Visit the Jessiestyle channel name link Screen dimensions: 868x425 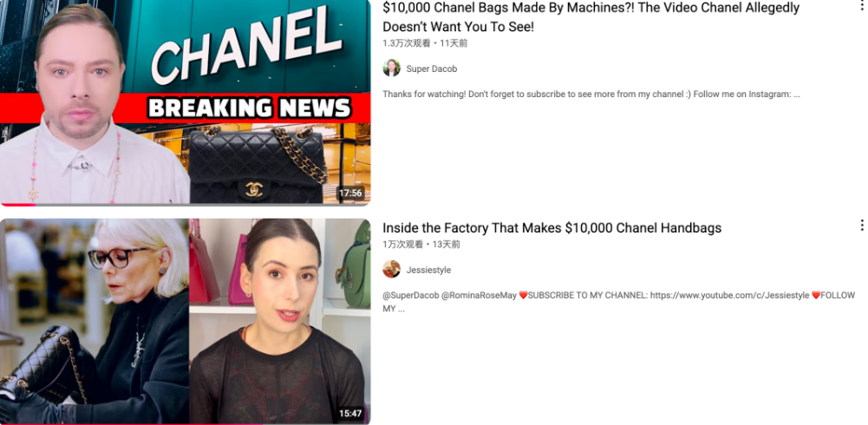pyautogui.click(x=428, y=270)
